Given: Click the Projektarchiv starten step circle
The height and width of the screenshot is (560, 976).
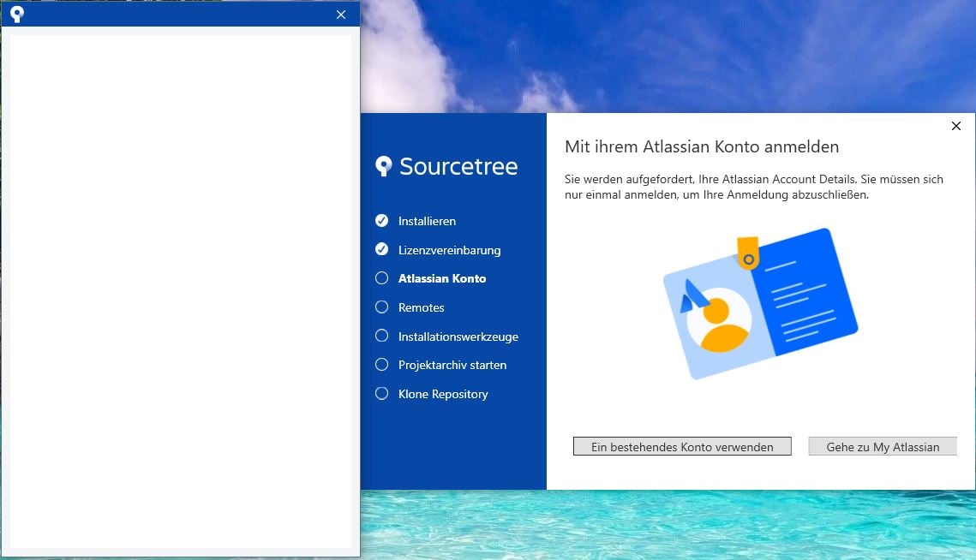Looking at the screenshot, I should pyautogui.click(x=381, y=365).
